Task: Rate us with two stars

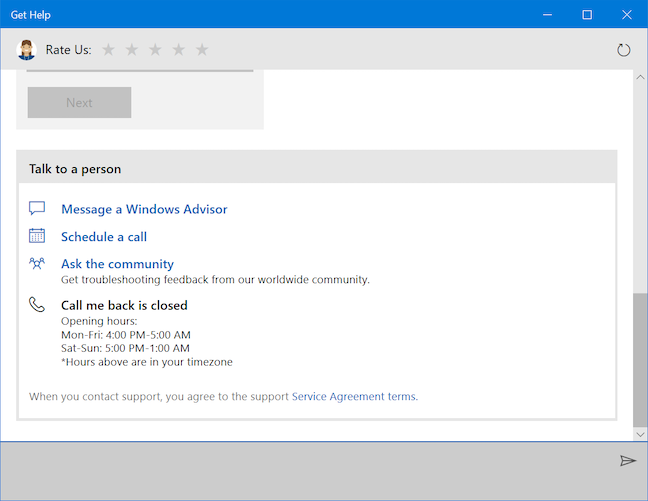Action: point(131,49)
